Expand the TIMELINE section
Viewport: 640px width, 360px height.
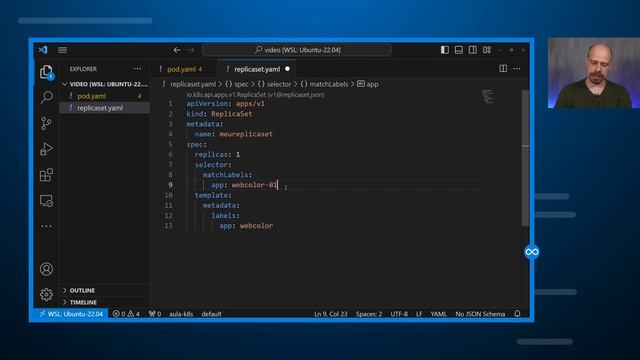(x=105, y=302)
